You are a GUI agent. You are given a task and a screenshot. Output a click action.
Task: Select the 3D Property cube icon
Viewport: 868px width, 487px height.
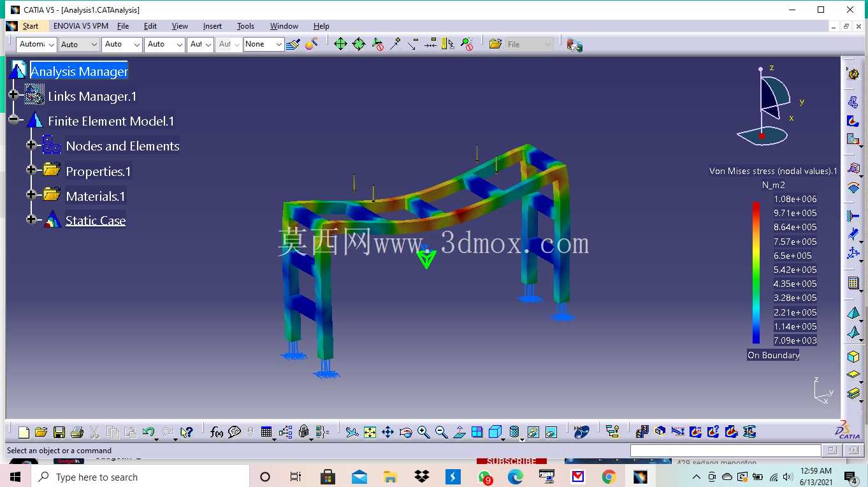(x=853, y=357)
